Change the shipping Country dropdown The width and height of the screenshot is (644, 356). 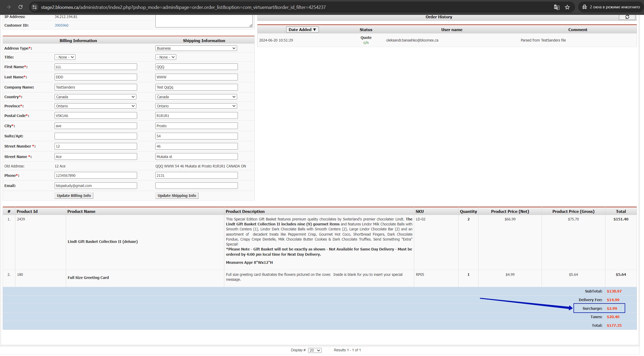click(x=196, y=97)
